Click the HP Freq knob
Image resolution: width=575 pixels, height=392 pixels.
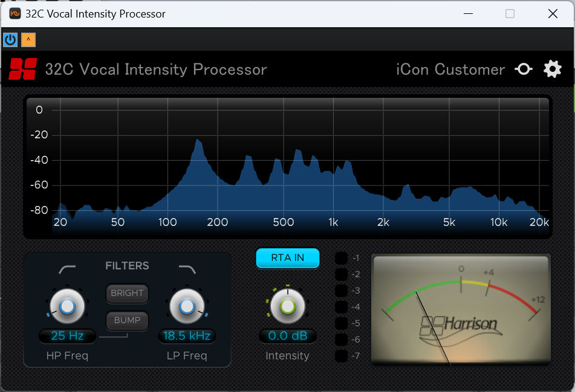tap(68, 306)
